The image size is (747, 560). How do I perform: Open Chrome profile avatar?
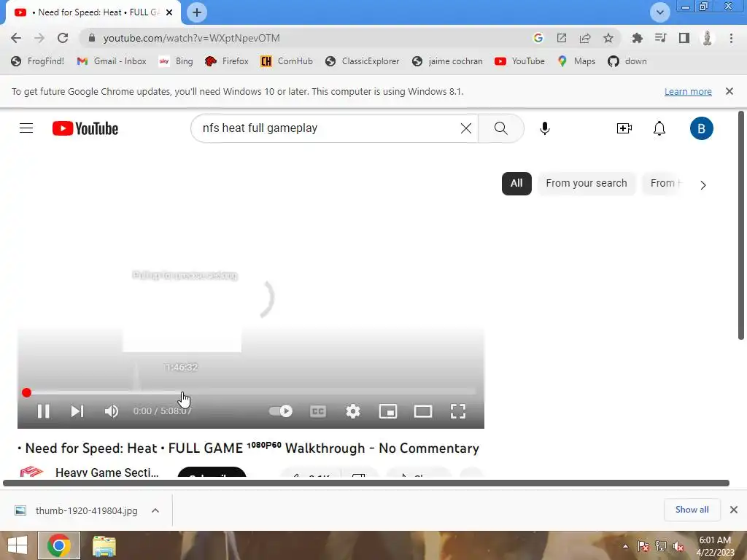point(708,38)
